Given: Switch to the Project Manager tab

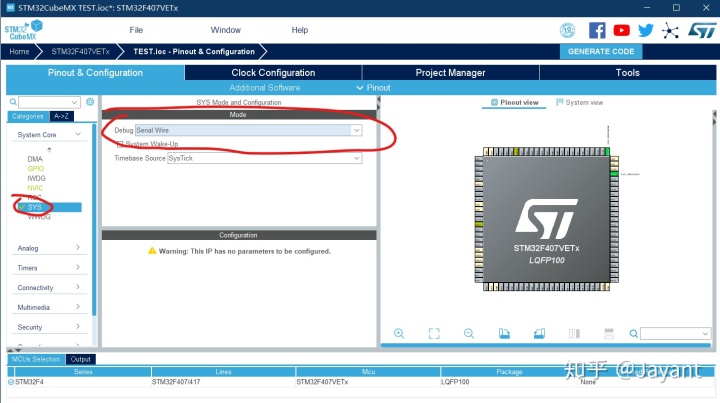Looking at the screenshot, I should [450, 73].
